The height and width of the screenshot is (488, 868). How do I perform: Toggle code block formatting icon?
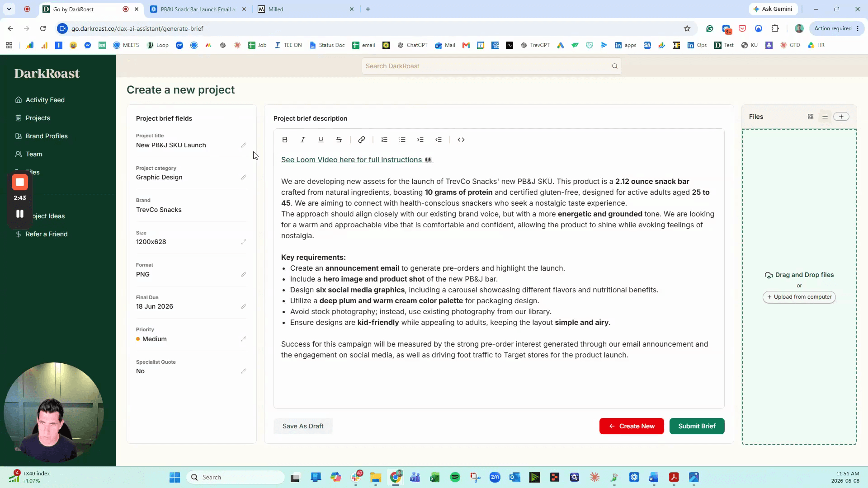(x=461, y=140)
